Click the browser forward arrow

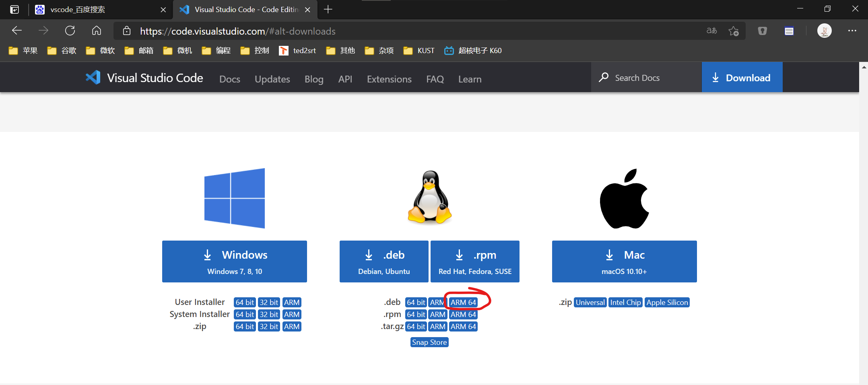(43, 31)
